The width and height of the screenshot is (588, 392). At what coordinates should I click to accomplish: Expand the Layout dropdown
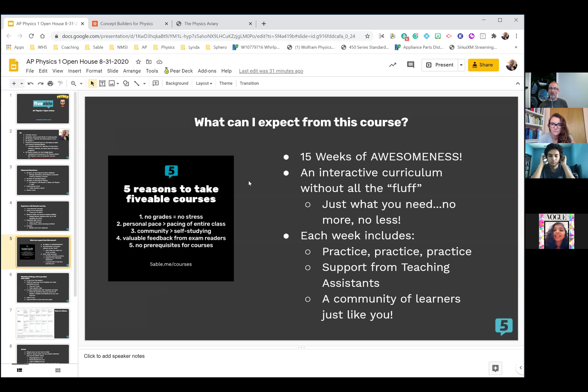click(204, 84)
